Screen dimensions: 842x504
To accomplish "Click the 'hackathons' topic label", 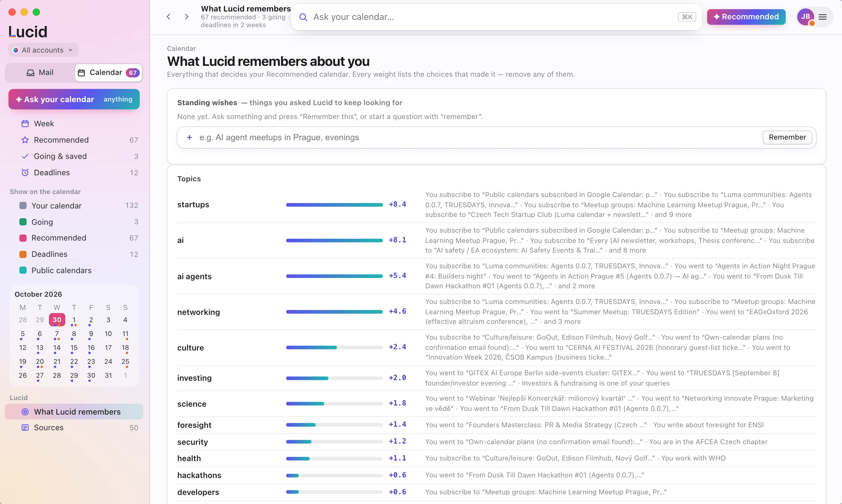I will click(x=199, y=475).
